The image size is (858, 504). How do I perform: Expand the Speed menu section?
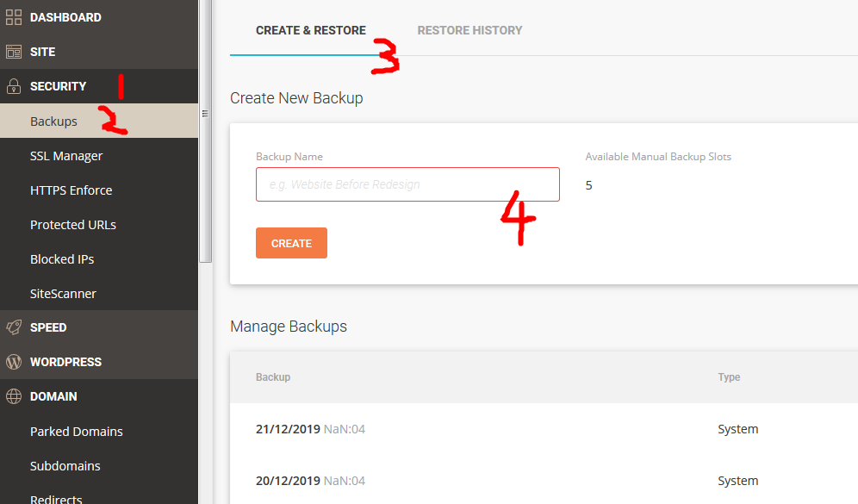(x=48, y=327)
